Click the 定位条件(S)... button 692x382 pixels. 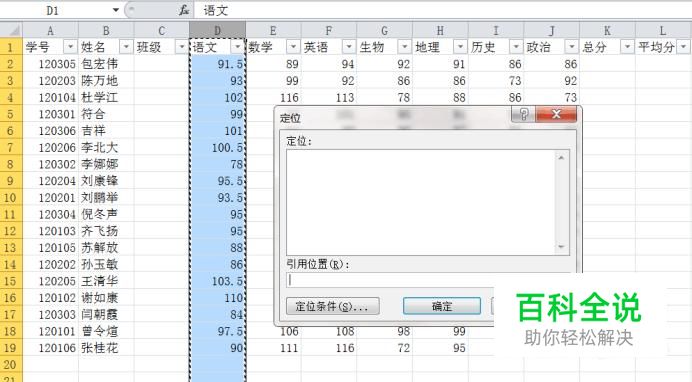(x=333, y=306)
